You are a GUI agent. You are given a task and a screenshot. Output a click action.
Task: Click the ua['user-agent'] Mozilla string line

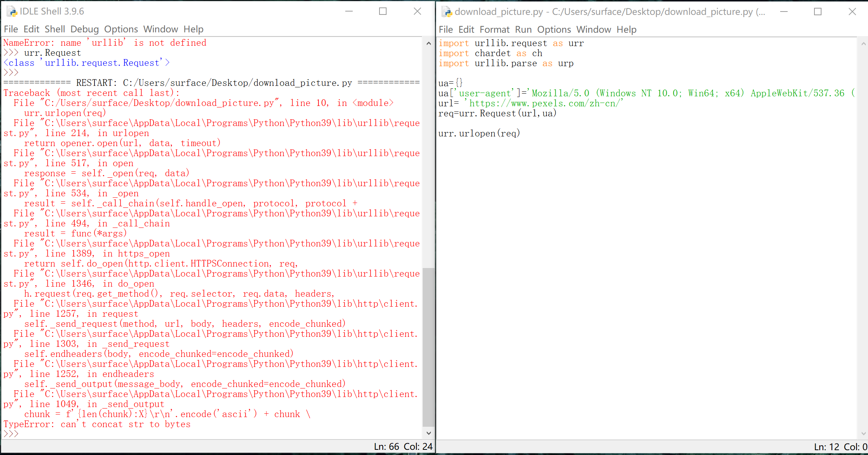647,93
